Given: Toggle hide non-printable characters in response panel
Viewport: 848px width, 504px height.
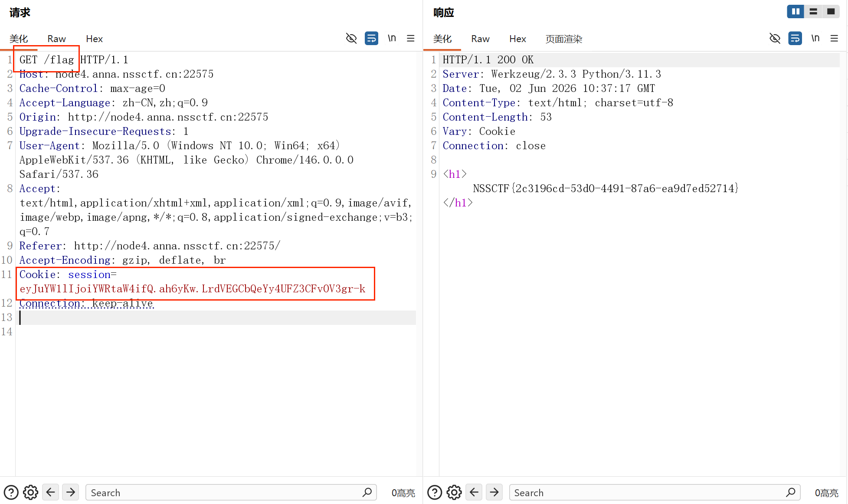Looking at the screenshot, I should coord(775,39).
